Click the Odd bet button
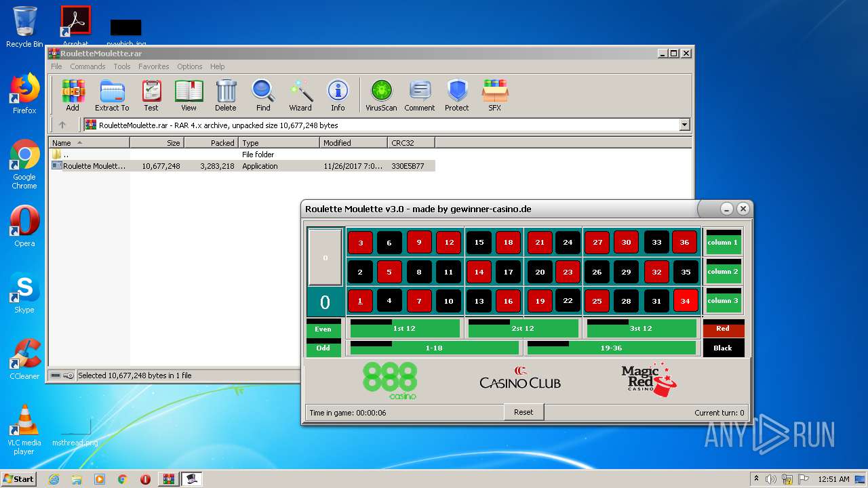This screenshot has height=488, width=868. pyautogui.click(x=323, y=348)
